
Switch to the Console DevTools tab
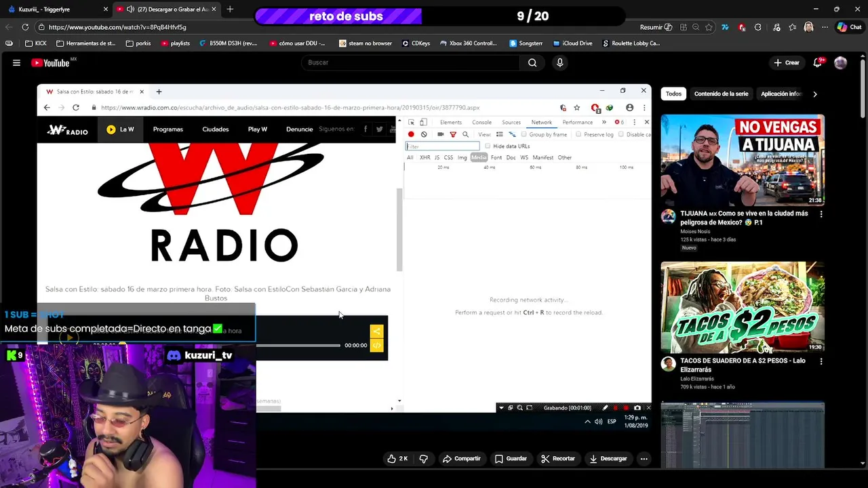481,122
